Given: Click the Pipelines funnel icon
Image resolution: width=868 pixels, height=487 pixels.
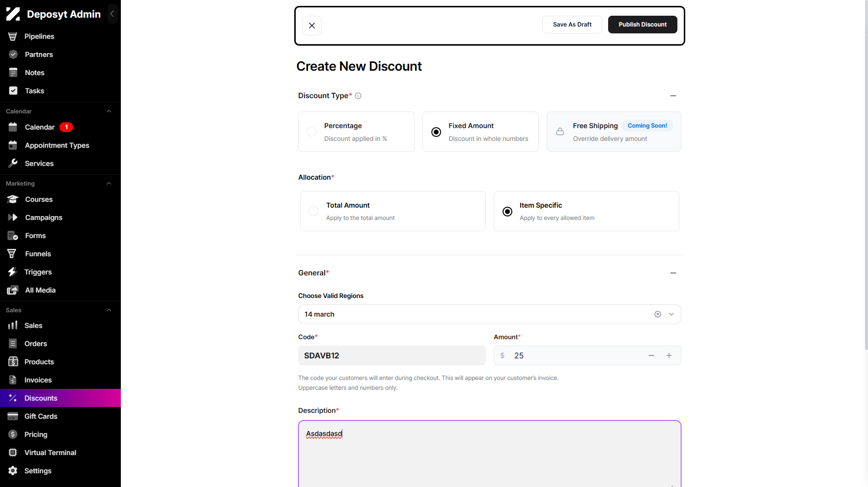Looking at the screenshot, I should tap(13, 36).
